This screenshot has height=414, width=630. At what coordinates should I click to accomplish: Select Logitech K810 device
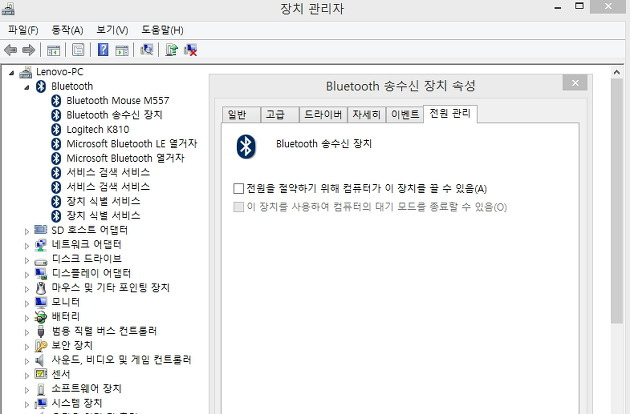pyautogui.click(x=98, y=129)
